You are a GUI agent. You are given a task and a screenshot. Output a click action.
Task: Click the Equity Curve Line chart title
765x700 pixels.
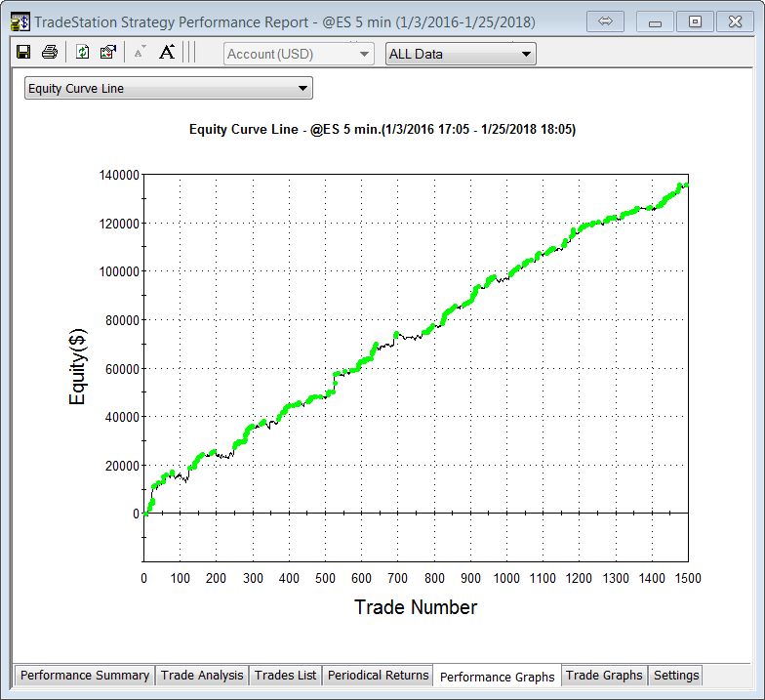click(382, 129)
